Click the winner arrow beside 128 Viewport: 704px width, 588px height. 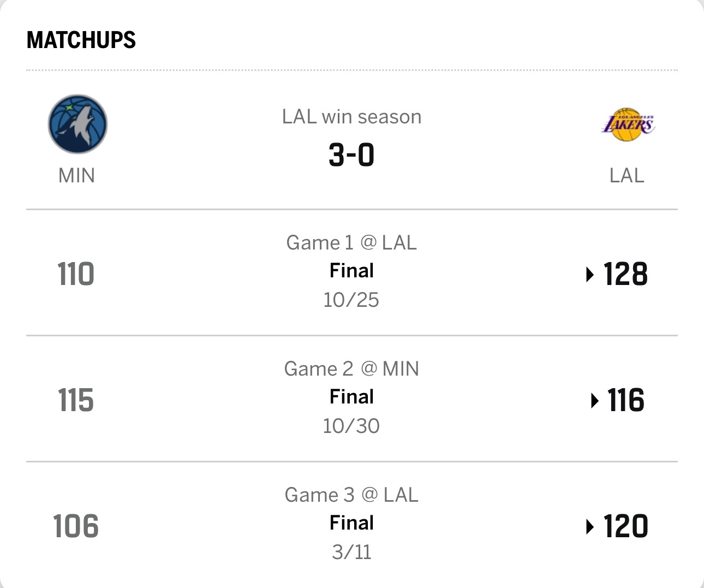tap(589, 274)
